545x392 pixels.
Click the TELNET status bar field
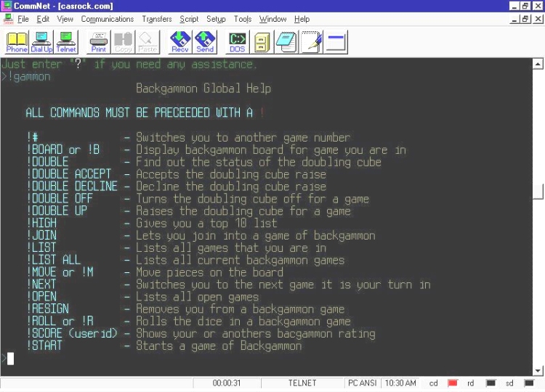[x=302, y=383]
